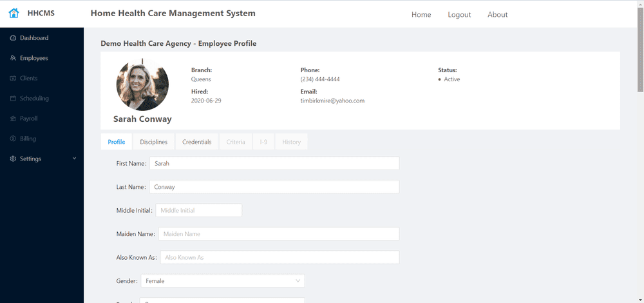Open the About link
The height and width of the screenshot is (303, 644).
pos(497,15)
